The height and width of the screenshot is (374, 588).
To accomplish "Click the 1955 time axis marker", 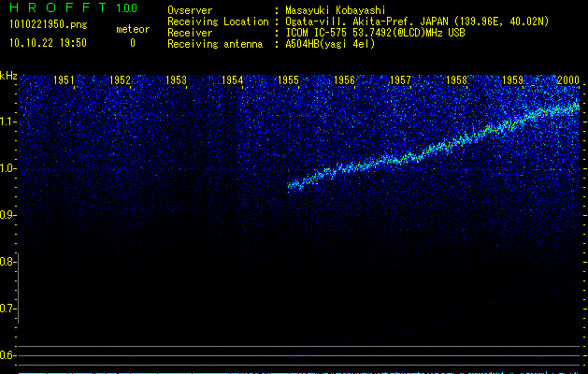I will point(288,79).
